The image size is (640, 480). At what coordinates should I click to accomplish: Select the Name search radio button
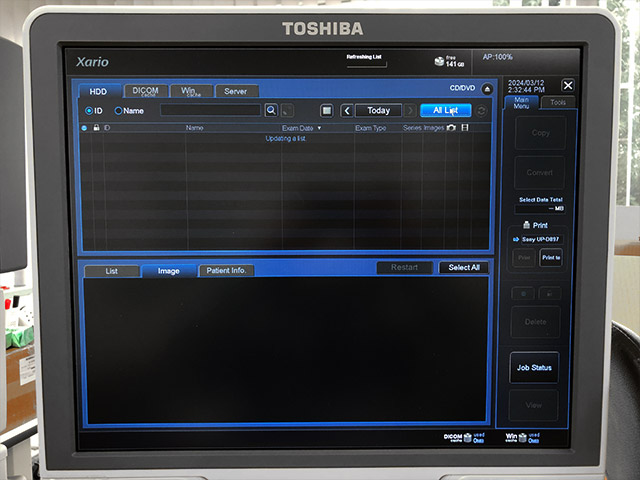(x=118, y=111)
